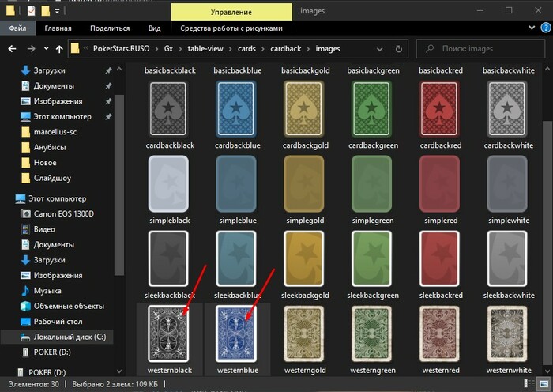Open the Help question mark icon

click(x=546, y=28)
